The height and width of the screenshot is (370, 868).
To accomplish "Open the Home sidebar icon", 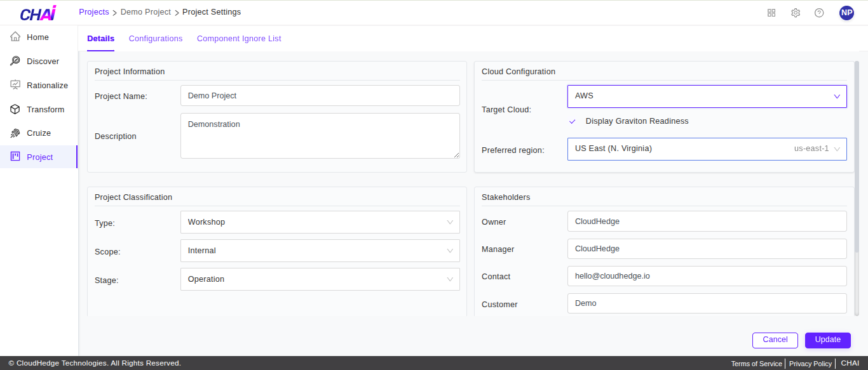I will coord(15,36).
